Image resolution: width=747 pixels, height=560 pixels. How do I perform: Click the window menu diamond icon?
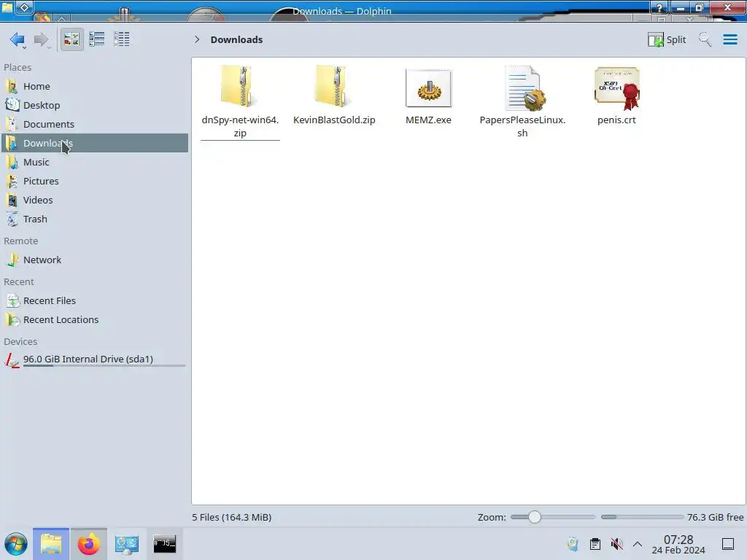coord(25,7)
